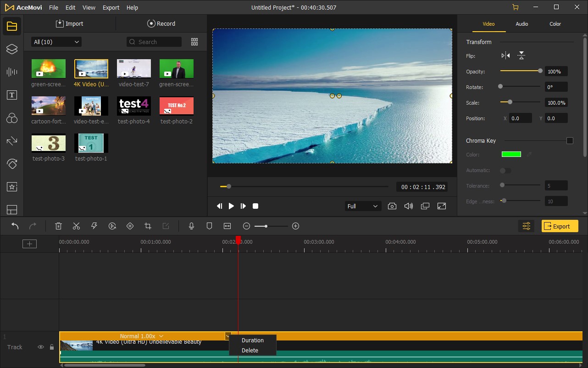Open the Full preview quality dropdown
This screenshot has height=368, width=588.
pyautogui.click(x=362, y=206)
